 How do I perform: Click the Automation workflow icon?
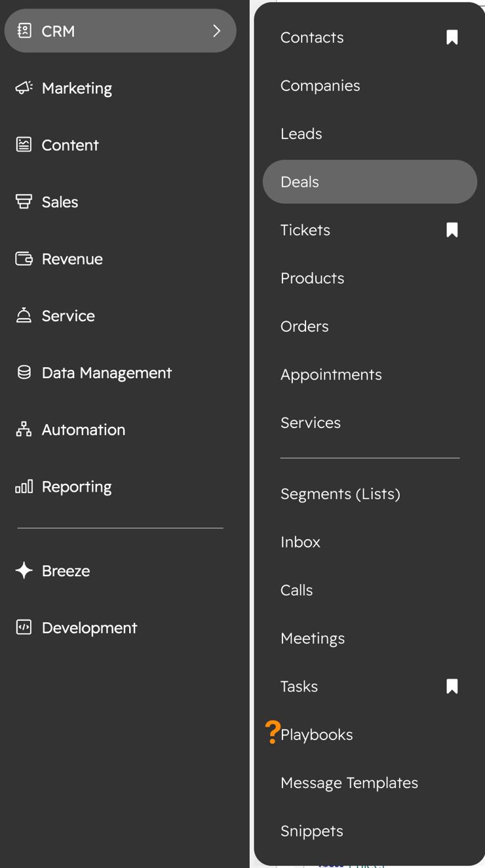pyautogui.click(x=24, y=429)
